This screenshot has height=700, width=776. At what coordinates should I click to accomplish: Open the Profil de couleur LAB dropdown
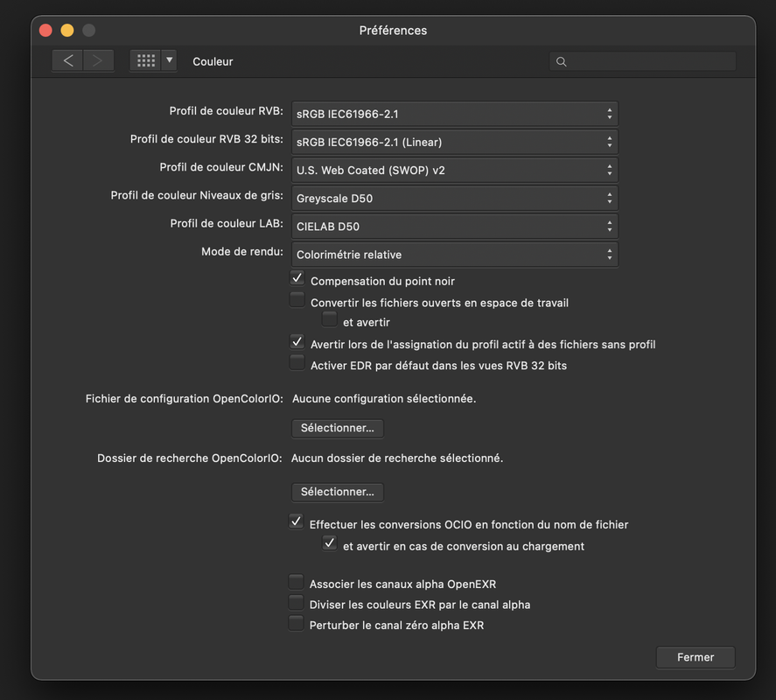[454, 227]
